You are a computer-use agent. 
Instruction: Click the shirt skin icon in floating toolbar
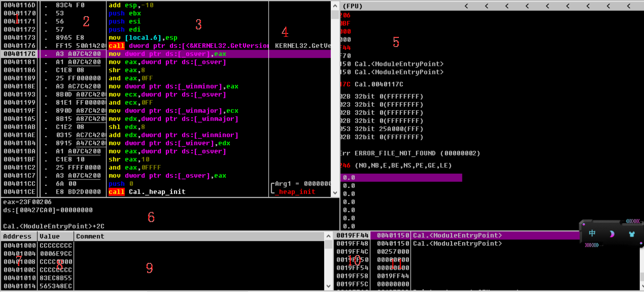[631, 234]
